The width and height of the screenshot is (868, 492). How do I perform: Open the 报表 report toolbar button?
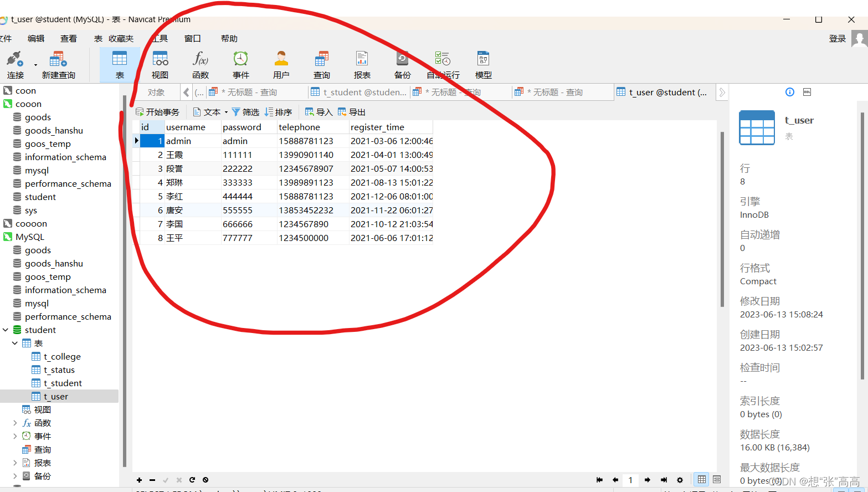pyautogui.click(x=362, y=65)
